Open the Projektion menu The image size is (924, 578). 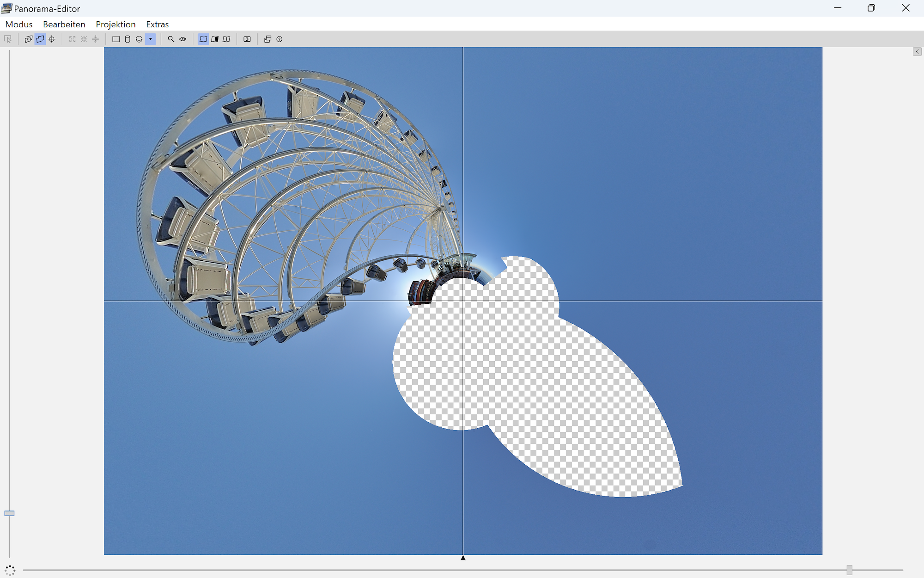[115, 24]
